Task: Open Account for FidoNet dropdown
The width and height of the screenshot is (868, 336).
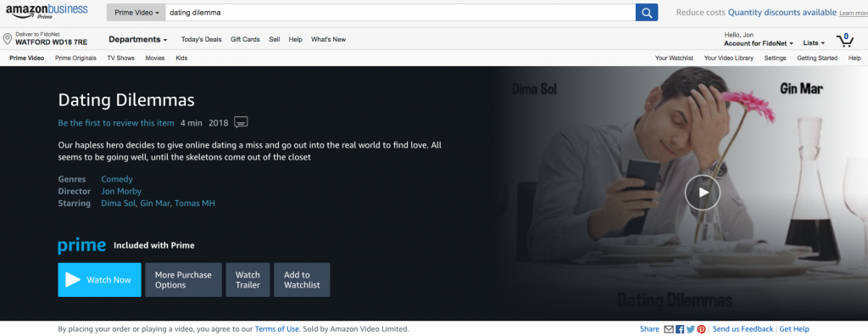Action: (759, 43)
